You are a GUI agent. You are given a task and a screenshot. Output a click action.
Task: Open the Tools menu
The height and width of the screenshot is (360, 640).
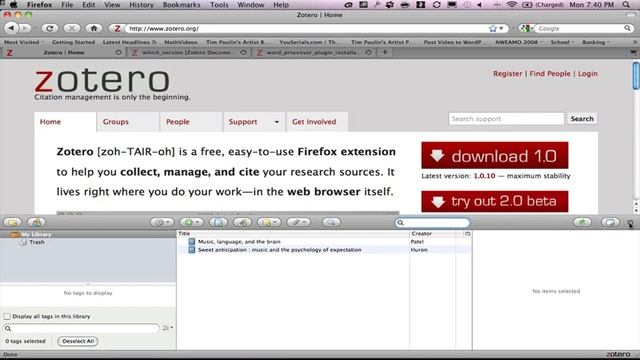coord(219,5)
